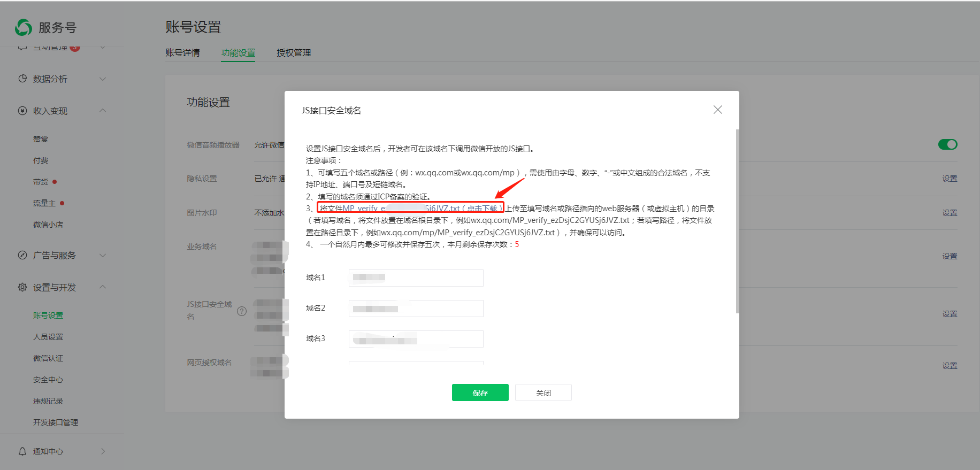Image resolution: width=980 pixels, height=470 pixels.
Task: Click the WeChat service account logo
Action: (x=24, y=27)
